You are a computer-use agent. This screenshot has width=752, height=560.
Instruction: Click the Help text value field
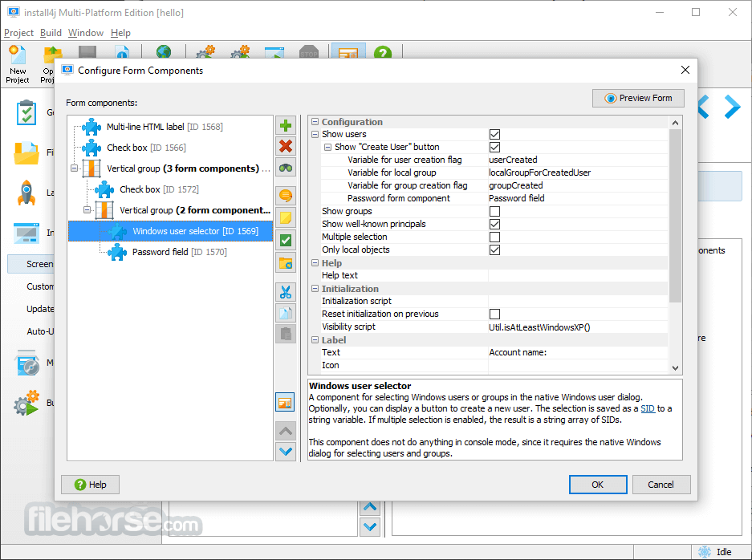pyautogui.click(x=577, y=276)
